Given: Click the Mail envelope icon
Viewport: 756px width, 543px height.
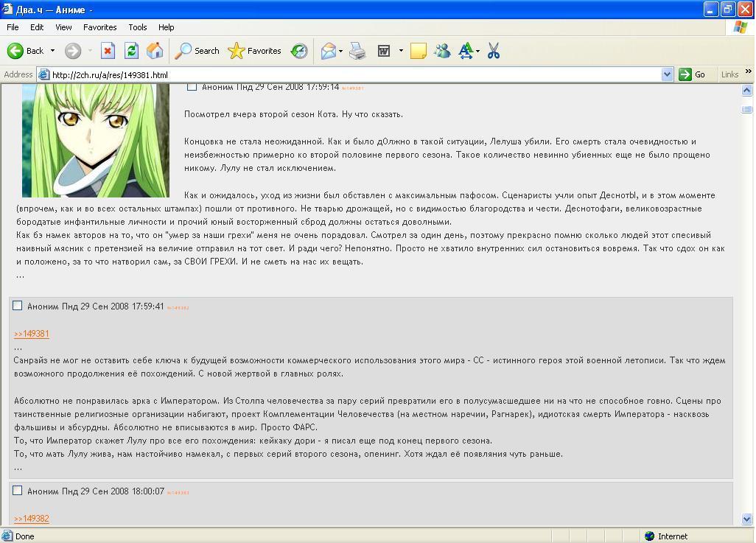Looking at the screenshot, I should [329, 51].
